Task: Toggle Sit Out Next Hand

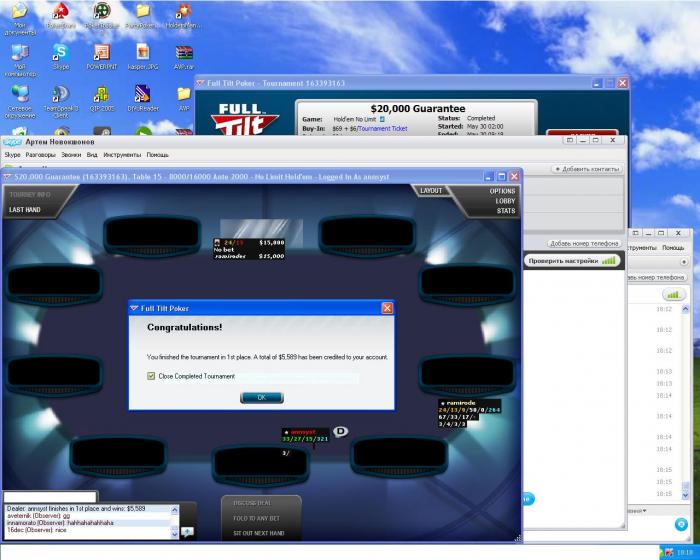Action: coord(258,533)
